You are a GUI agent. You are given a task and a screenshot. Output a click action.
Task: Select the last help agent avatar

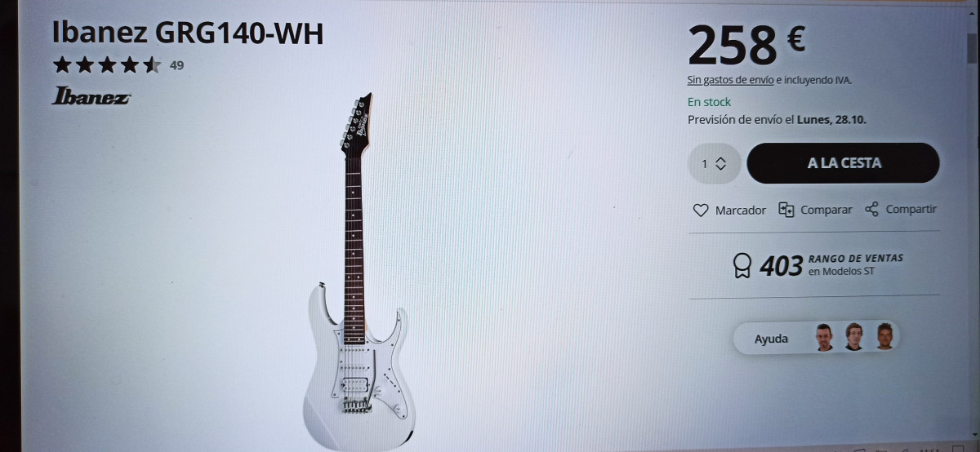884,336
